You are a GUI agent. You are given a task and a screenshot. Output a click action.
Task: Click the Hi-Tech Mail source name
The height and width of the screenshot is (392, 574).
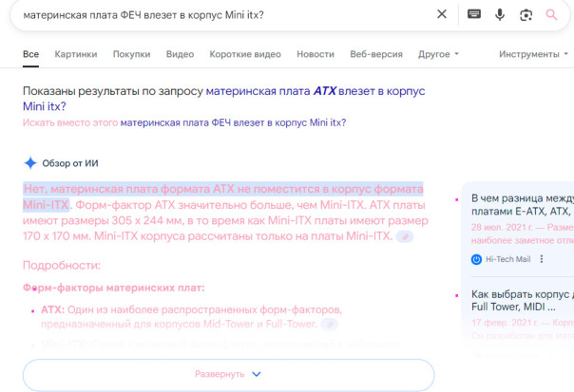[507, 259]
